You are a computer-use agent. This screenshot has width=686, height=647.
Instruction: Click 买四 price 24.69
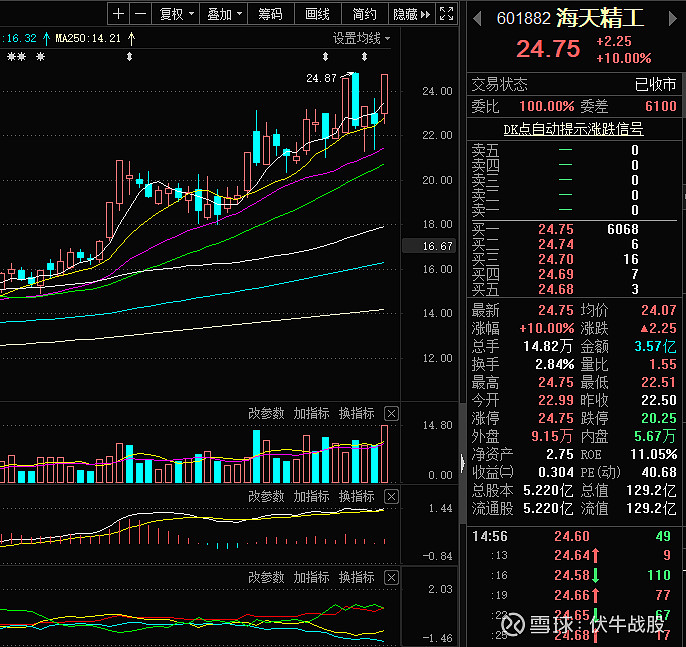(x=556, y=274)
